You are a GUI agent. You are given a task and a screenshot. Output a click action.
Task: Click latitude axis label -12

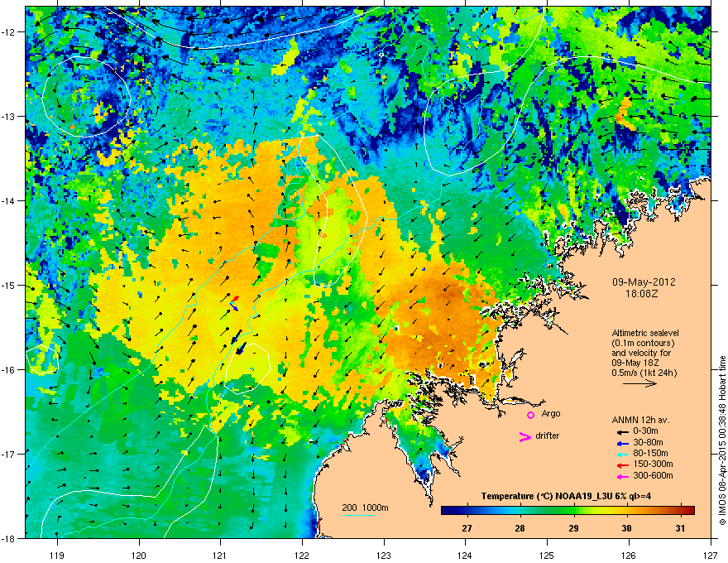tap(9, 32)
